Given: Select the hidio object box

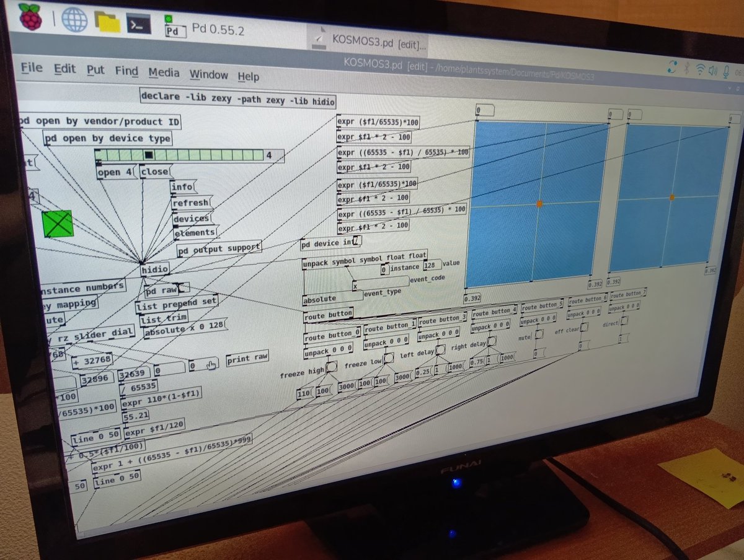Looking at the screenshot, I should point(155,270).
